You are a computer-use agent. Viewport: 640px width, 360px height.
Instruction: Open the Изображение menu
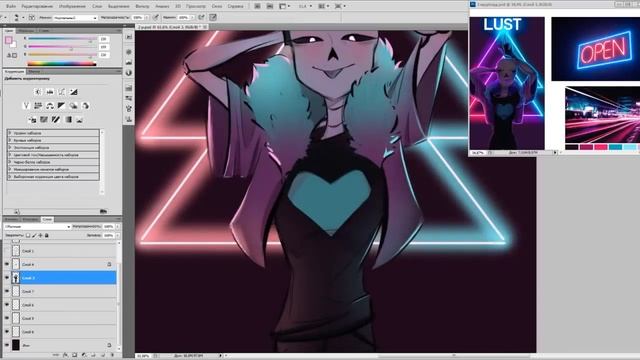point(72,6)
